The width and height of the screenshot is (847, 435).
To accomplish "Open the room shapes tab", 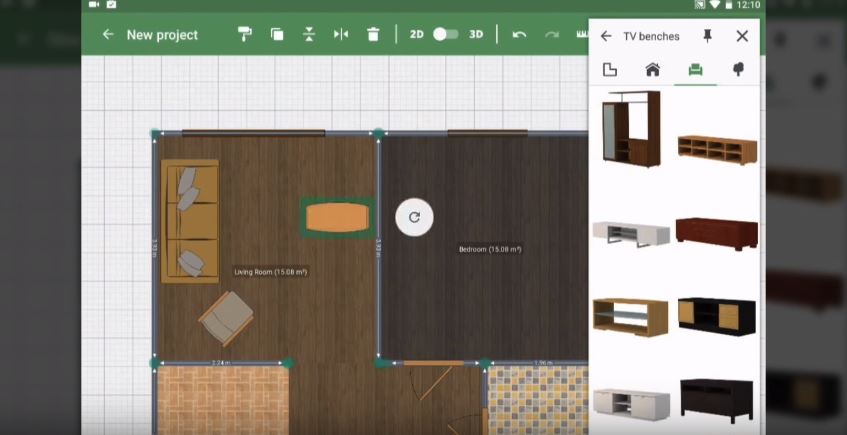I will (x=609, y=69).
